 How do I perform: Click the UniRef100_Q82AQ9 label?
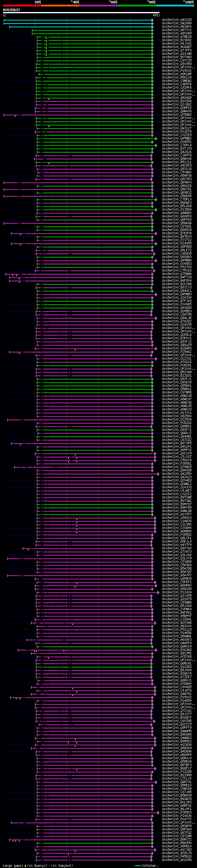click(x=177, y=98)
